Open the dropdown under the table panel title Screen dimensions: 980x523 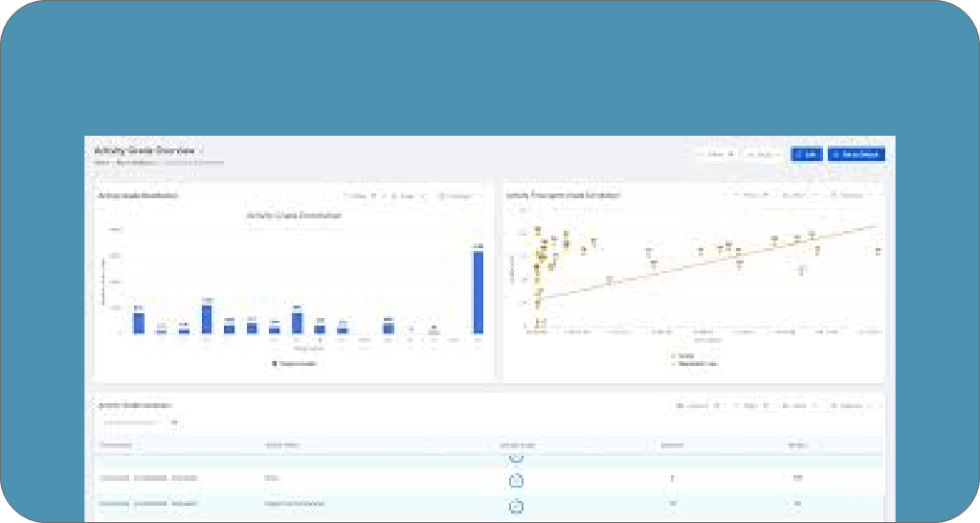click(x=139, y=421)
